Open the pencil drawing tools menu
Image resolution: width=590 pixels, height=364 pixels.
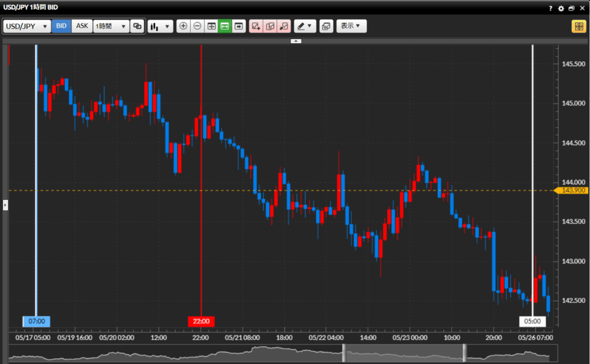(305, 26)
